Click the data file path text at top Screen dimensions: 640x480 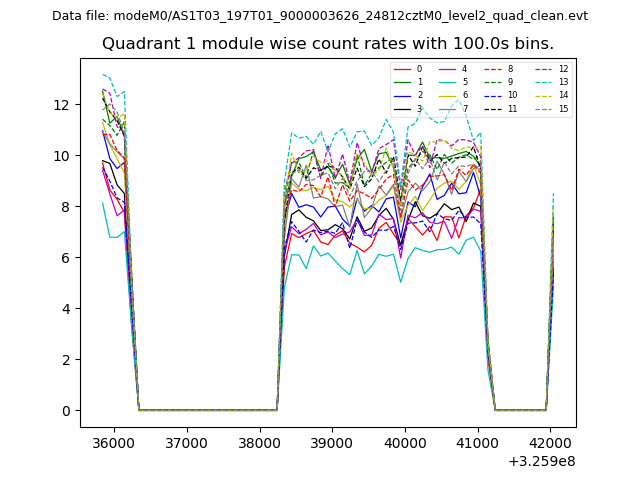click(x=320, y=16)
